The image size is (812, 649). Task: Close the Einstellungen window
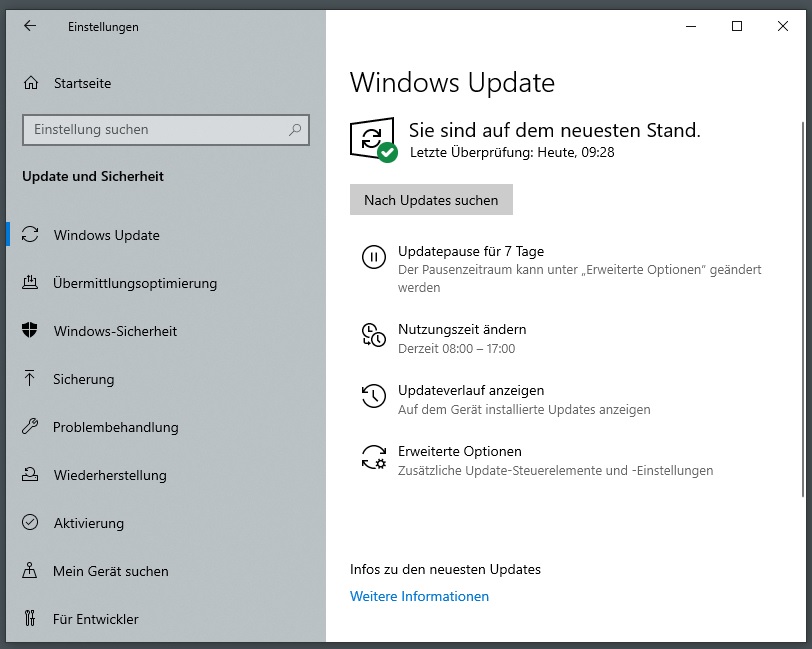click(782, 26)
